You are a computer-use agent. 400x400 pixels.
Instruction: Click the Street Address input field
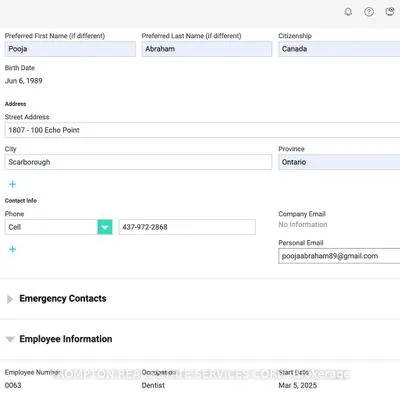click(202, 130)
